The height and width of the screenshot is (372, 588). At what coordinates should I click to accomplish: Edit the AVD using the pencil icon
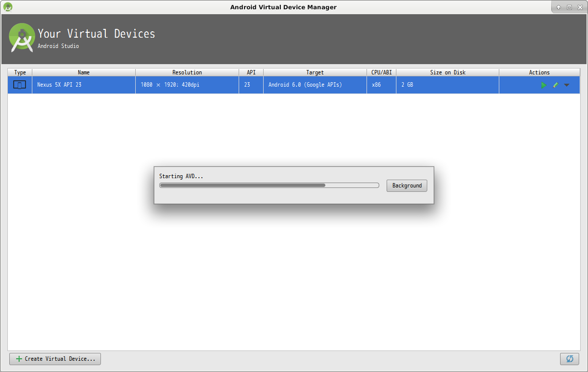click(x=555, y=85)
